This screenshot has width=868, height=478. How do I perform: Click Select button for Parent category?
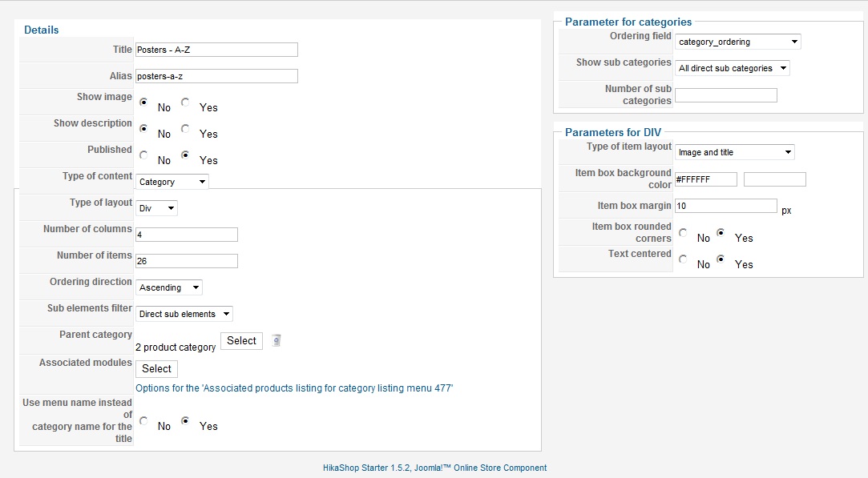pyautogui.click(x=241, y=341)
